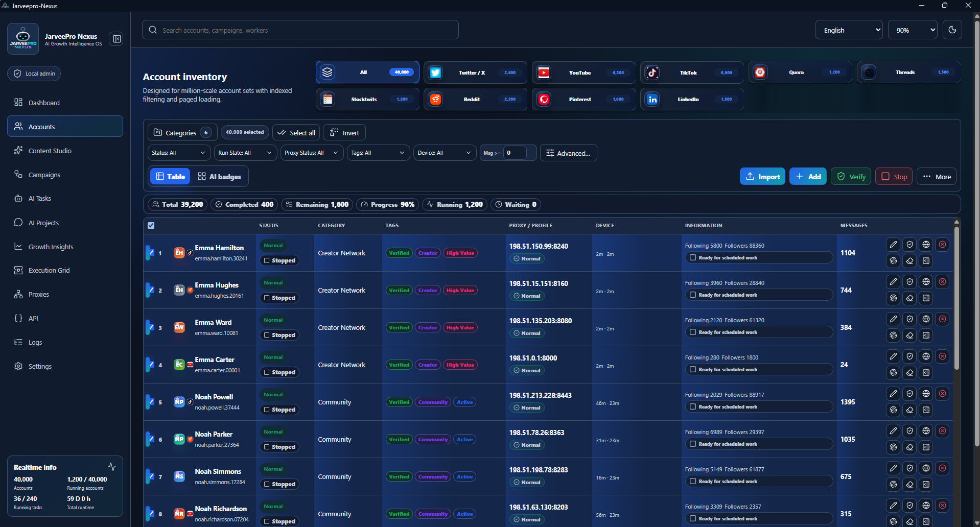Open the More actions menu
This screenshot has height=527, width=980.
(x=936, y=177)
